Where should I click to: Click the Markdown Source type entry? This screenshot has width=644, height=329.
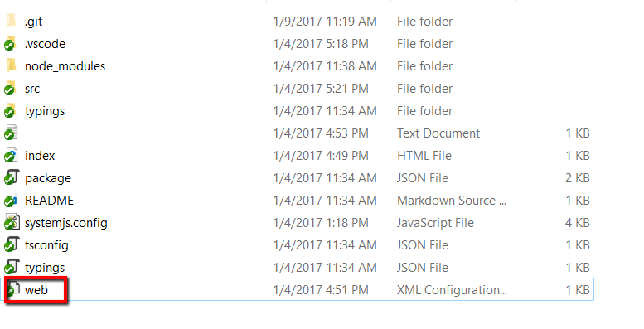click(x=452, y=201)
